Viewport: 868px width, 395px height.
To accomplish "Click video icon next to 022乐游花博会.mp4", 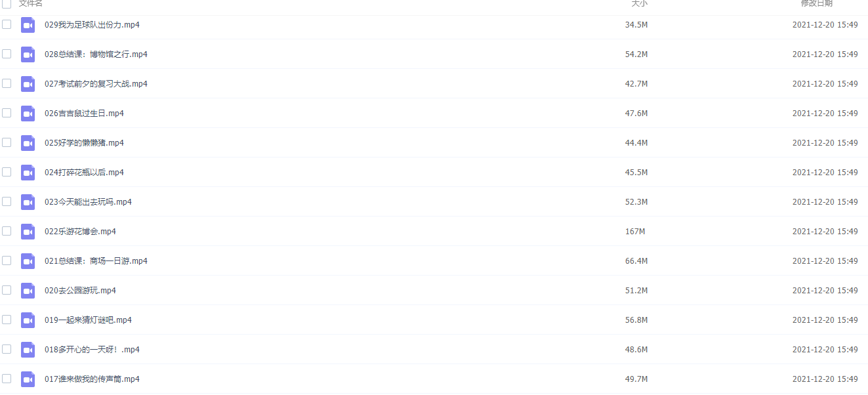I will pyautogui.click(x=28, y=232).
